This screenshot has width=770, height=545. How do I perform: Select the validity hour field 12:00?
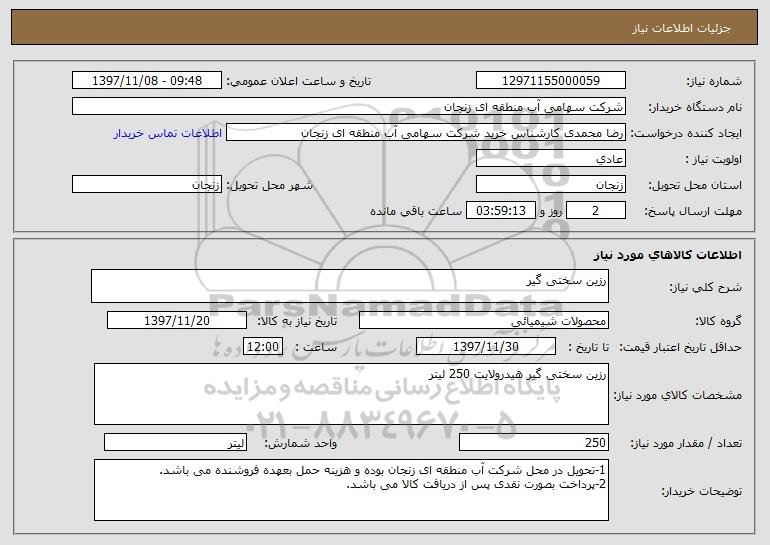point(263,347)
